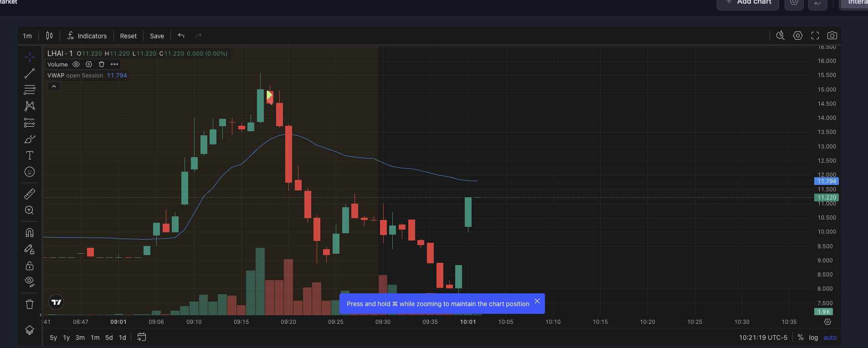Viewport: 868px width, 348px height.
Task: Collapse the indicator legend with chevron
Action: click(x=54, y=87)
